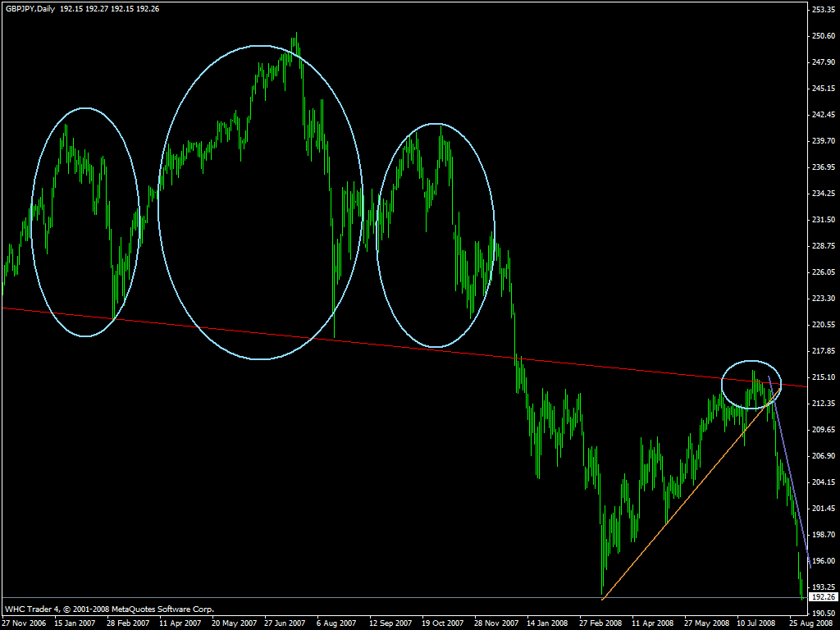Viewport: 840px width, 630px height.
Task: Click the 206.90 price axis label
Action: pyautogui.click(x=824, y=456)
